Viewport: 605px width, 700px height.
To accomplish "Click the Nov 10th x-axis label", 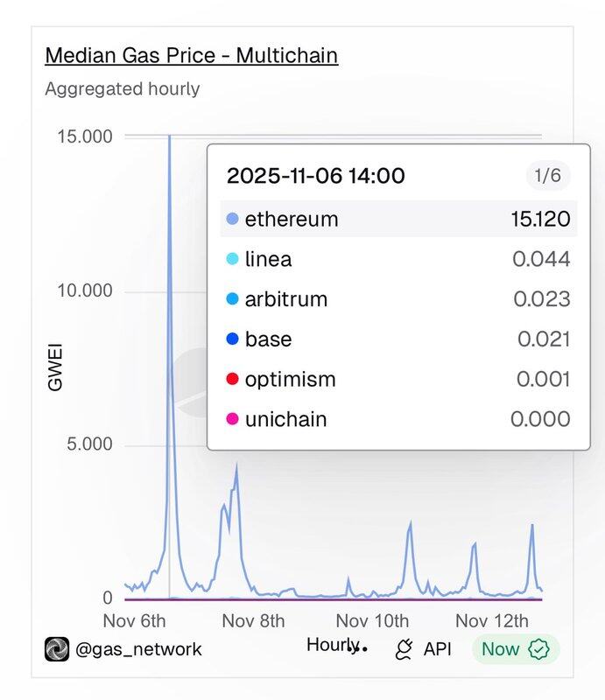I will point(373,621).
